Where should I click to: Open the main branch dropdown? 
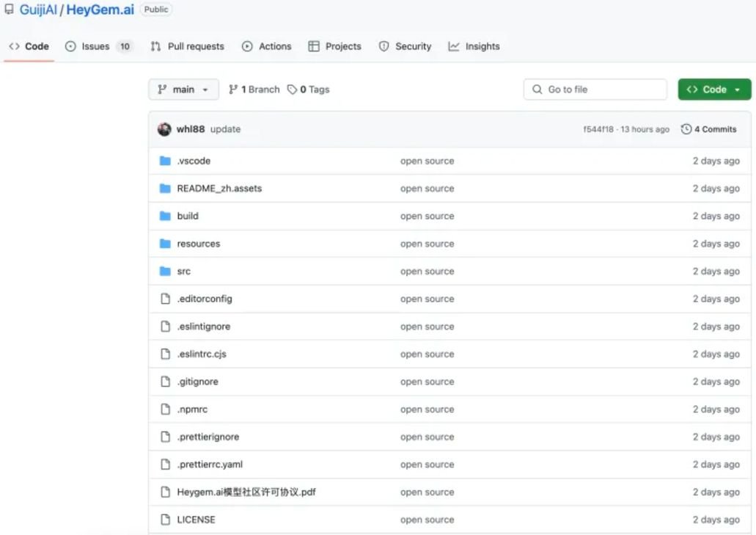pos(183,90)
